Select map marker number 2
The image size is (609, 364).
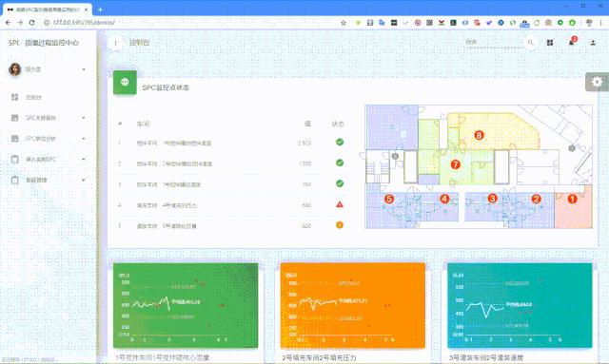coord(536,199)
